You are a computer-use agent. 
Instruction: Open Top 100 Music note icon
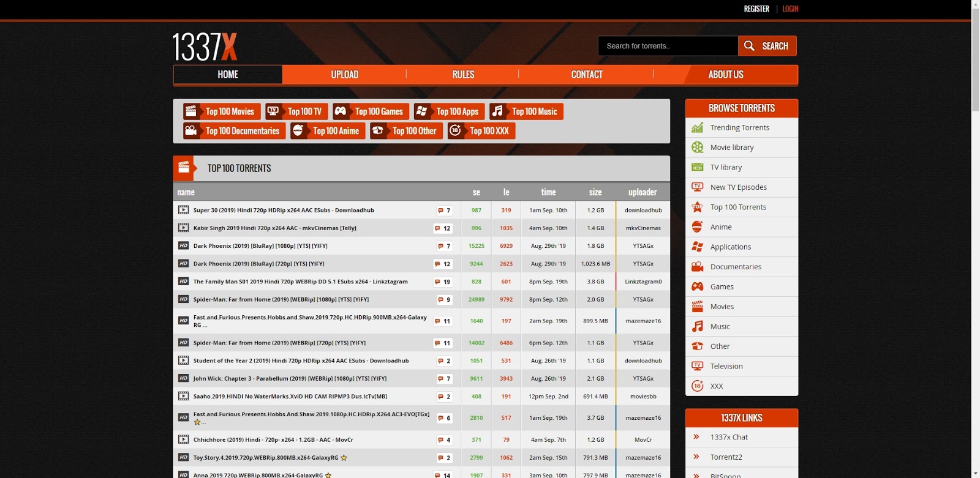click(x=497, y=111)
